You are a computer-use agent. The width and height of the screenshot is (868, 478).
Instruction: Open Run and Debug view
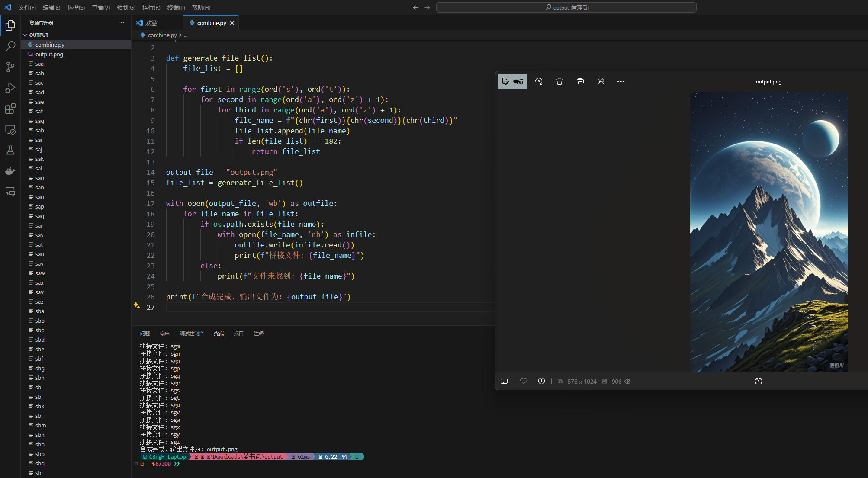(10, 88)
